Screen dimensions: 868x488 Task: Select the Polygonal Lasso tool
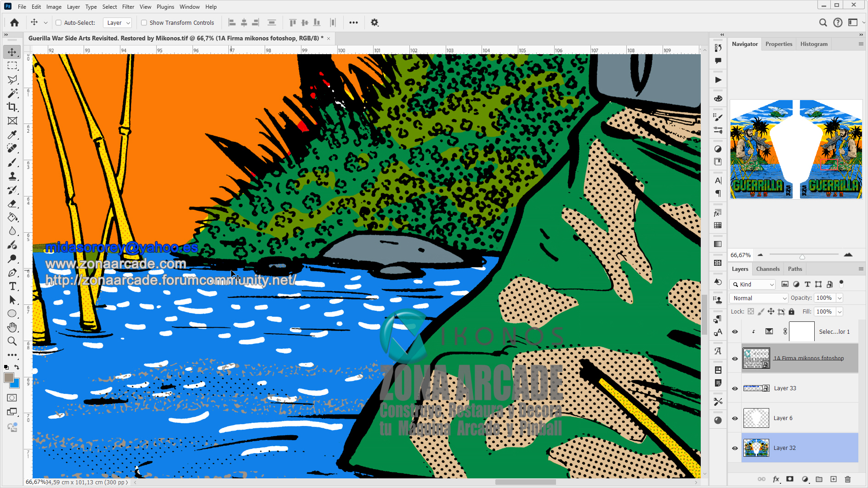(12, 79)
